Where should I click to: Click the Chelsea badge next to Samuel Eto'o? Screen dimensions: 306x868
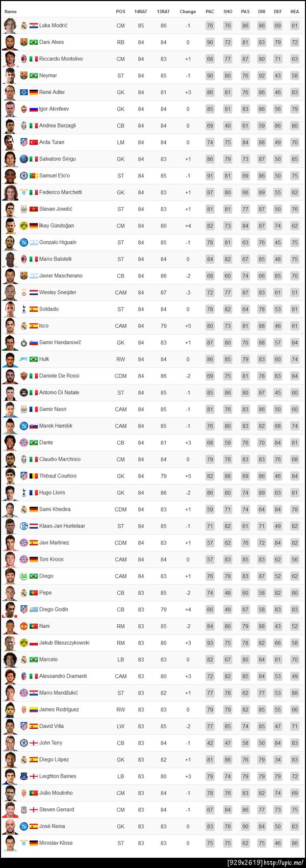pos(23,175)
